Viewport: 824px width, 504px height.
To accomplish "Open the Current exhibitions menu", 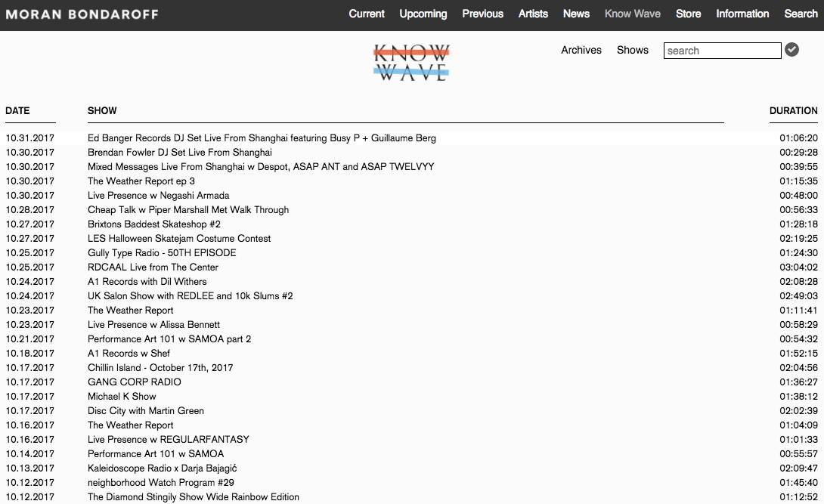I will coord(367,14).
